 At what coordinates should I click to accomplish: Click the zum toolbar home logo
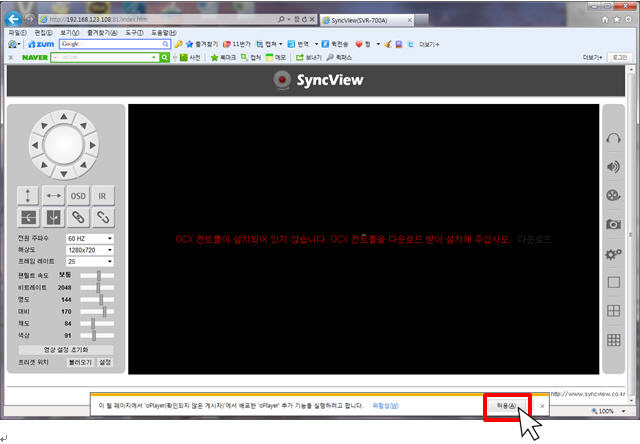click(41, 44)
